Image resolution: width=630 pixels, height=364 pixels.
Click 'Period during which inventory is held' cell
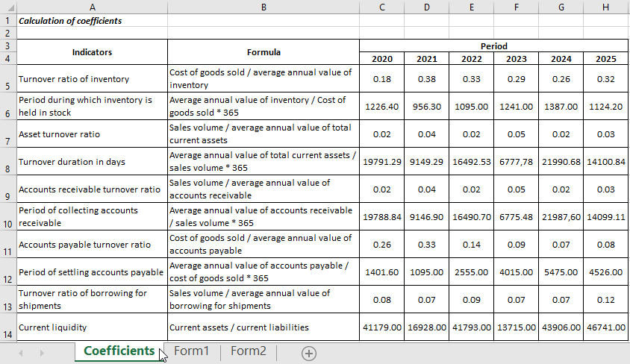point(92,107)
